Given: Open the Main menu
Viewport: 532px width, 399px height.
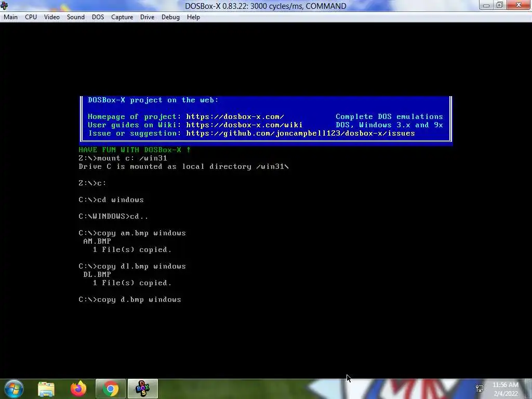Looking at the screenshot, I should 10,17.
